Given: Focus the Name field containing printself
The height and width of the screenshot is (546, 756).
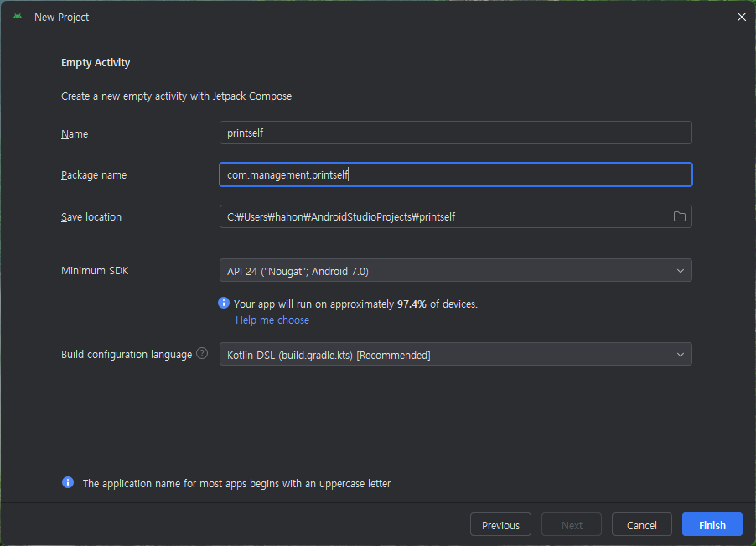Looking at the screenshot, I should pos(456,133).
